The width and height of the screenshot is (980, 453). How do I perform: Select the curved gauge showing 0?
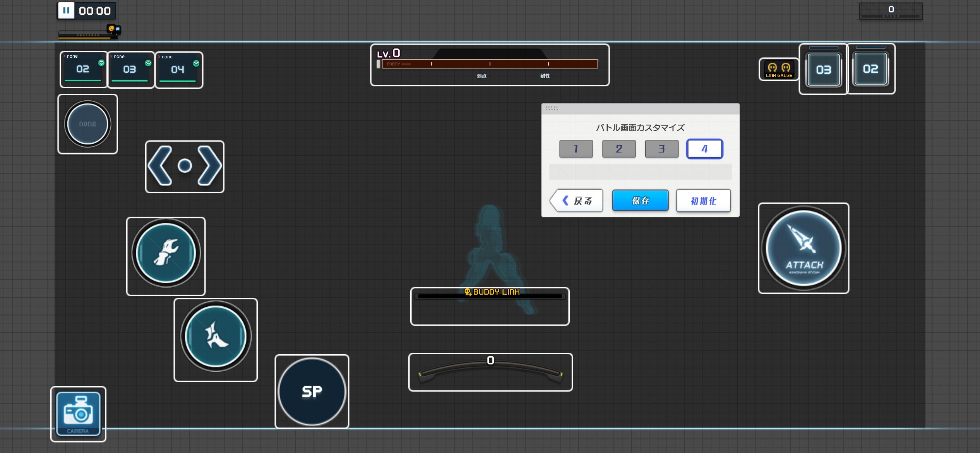pos(490,371)
